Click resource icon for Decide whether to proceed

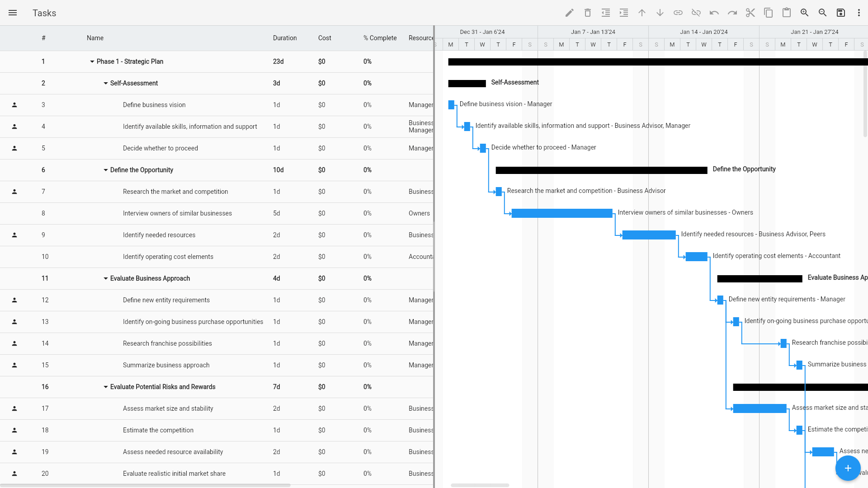coord(14,148)
